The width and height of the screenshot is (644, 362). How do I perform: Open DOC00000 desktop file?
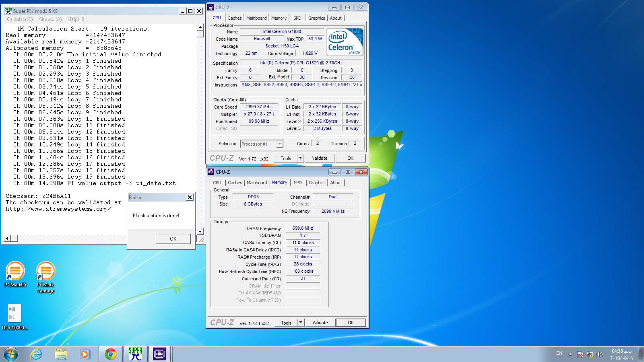pos(14,317)
